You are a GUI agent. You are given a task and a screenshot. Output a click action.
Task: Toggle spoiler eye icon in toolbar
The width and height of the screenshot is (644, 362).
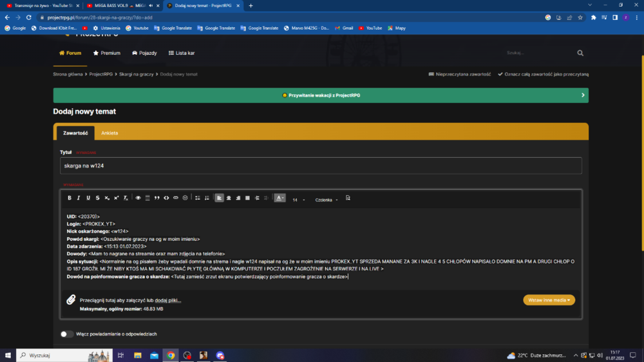coord(138,198)
